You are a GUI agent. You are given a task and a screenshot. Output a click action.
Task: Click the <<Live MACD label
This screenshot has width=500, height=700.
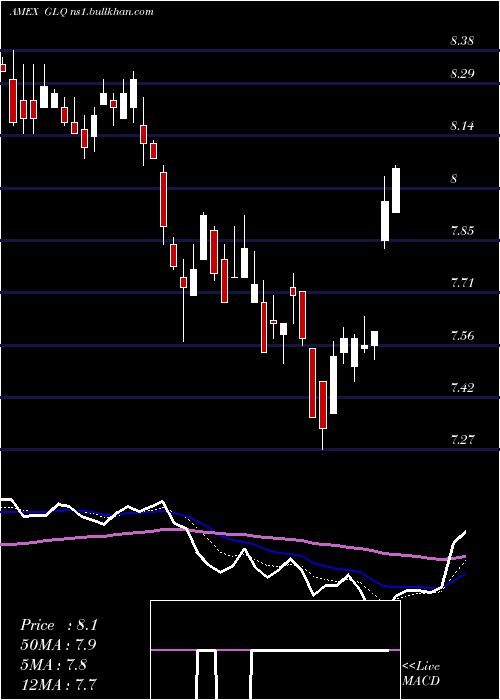pos(421,674)
